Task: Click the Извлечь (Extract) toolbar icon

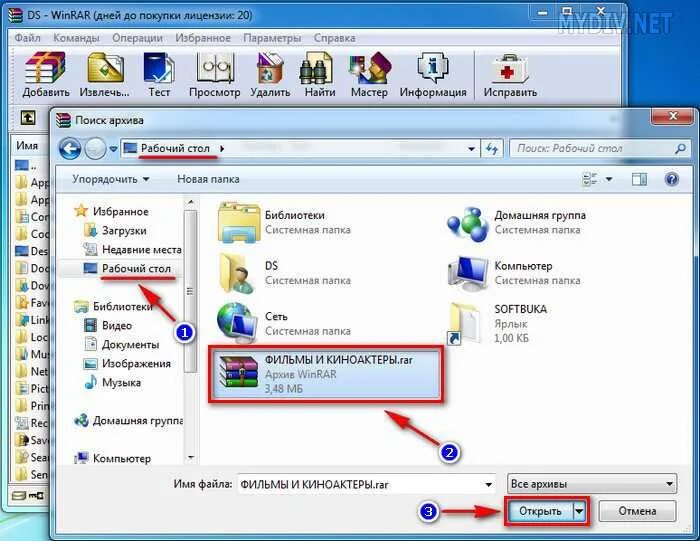Action: pos(104,74)
